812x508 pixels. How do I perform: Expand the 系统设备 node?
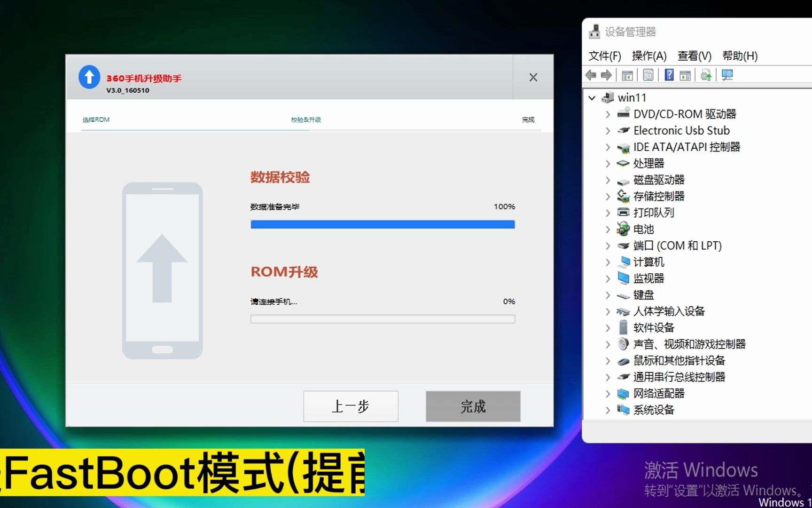point(608,410)
